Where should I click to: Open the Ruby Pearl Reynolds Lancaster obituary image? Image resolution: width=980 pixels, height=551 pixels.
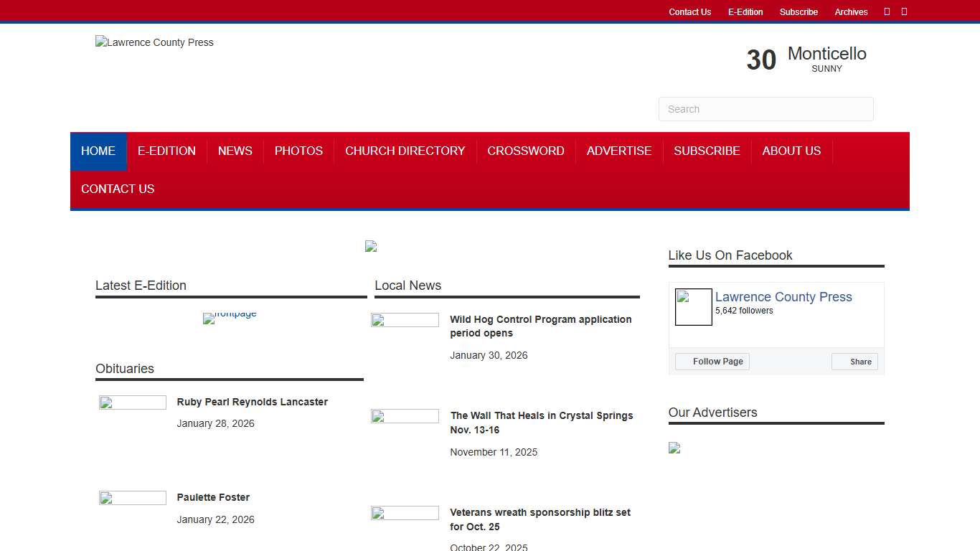point(133,402)
